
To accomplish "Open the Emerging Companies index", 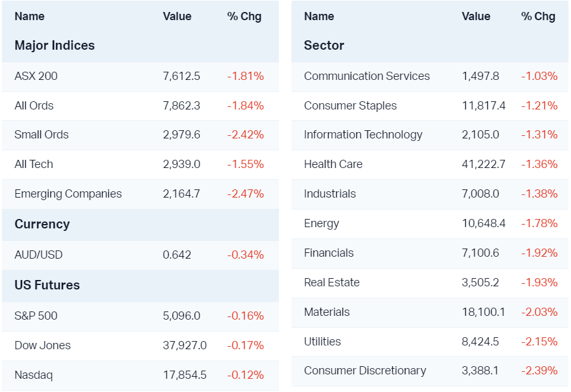I will (68, 194).
